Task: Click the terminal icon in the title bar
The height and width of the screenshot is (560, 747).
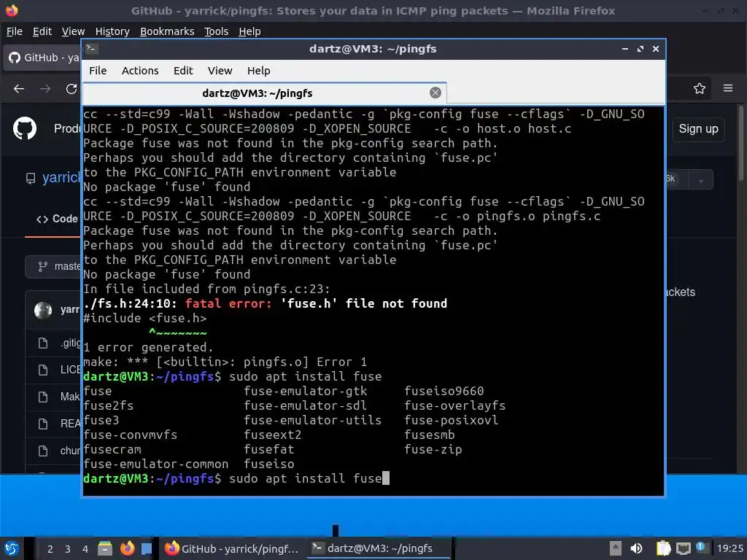Action: tap(92, 49)
